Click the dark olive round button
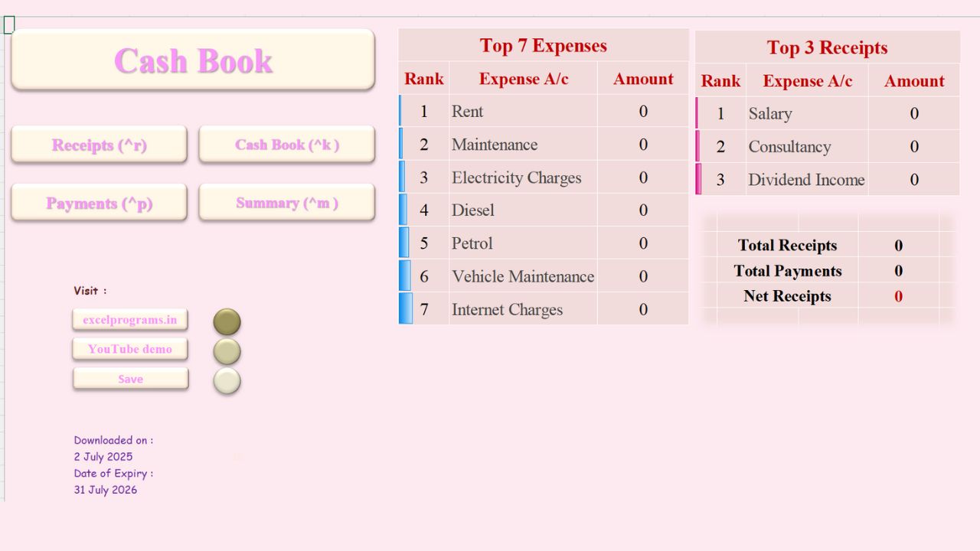980x551 pixels. click(x=227, y=321)
